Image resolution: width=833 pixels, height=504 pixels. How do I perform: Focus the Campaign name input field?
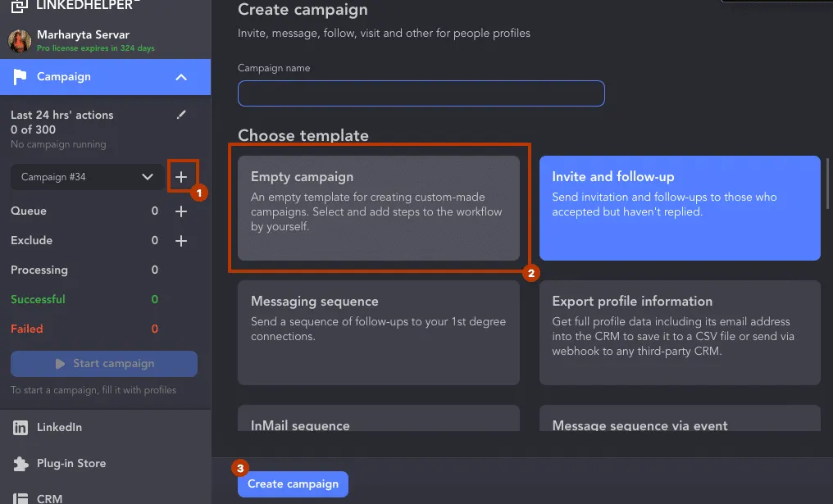tap(421, 93)
